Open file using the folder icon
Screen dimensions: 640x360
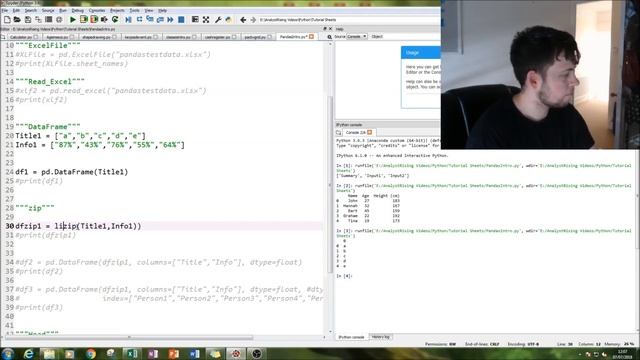pos(17,20)
